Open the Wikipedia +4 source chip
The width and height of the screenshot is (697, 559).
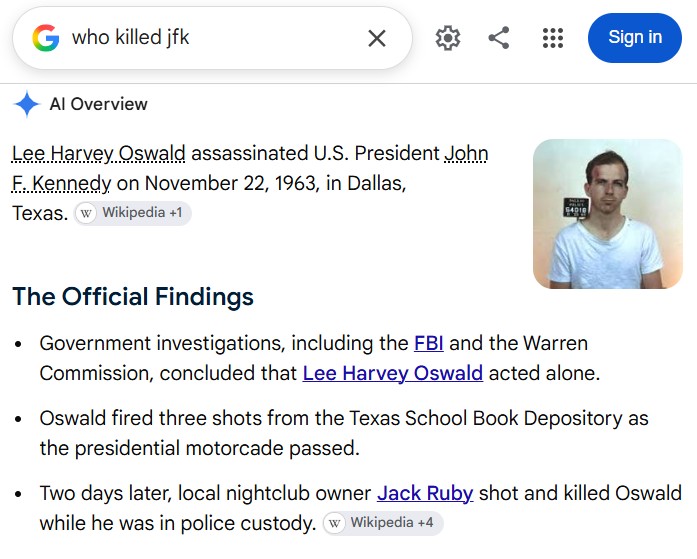coord(383,523)
